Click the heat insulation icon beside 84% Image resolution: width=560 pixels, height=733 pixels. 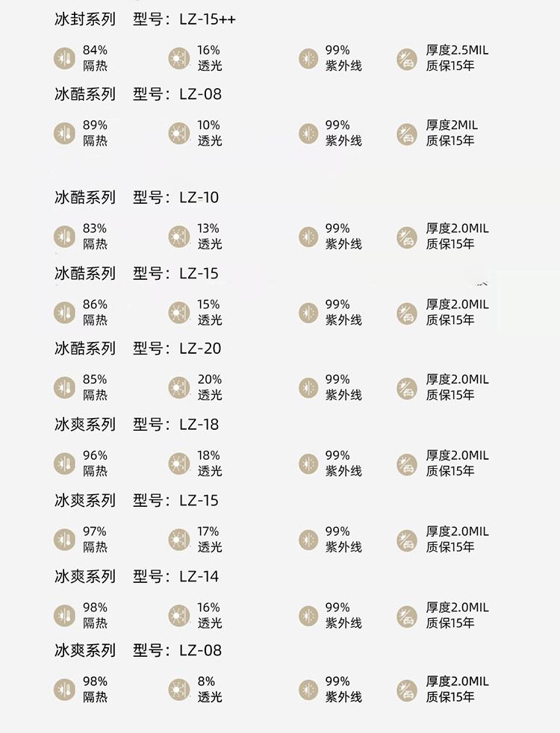point(64,58)
